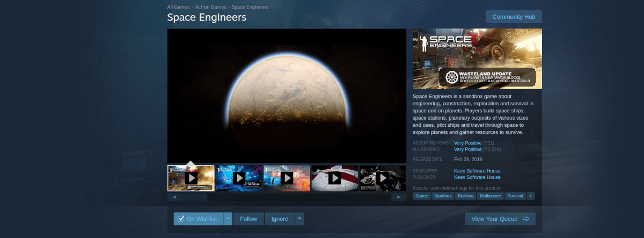Image resolution: width=644 pixels, height=238 pixels.
Task: Select the Building tag
Action: click(466, 196)
